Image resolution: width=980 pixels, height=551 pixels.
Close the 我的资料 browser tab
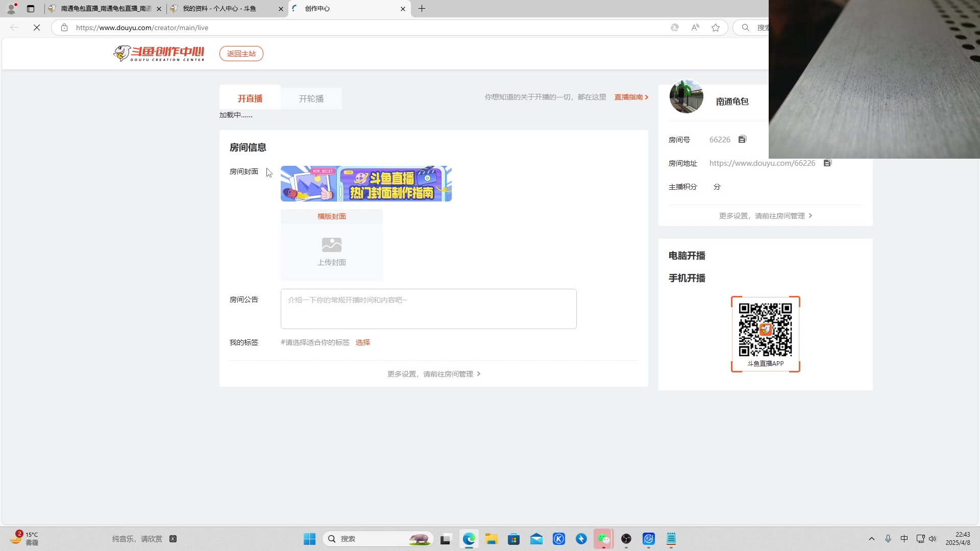point(281,9)
